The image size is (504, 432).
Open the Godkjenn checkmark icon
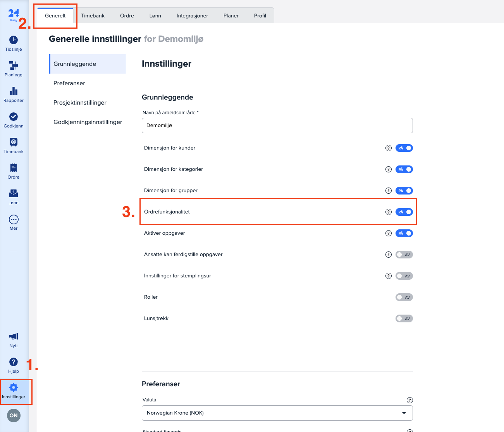click(14, 117)
